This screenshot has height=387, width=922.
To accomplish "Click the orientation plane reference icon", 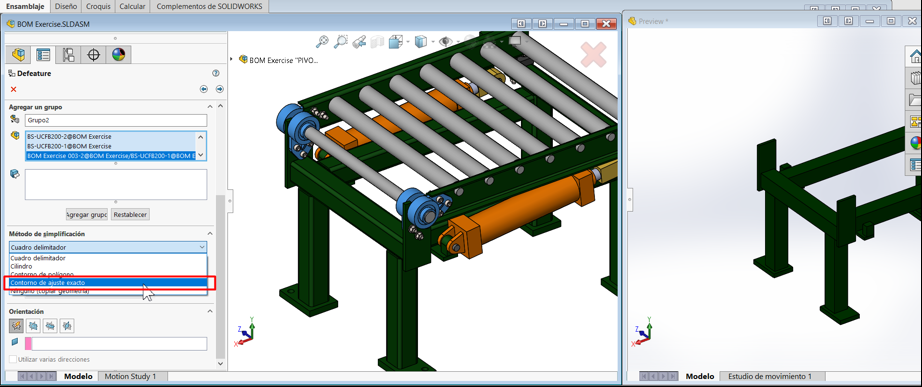I will [x=15, y=343].
